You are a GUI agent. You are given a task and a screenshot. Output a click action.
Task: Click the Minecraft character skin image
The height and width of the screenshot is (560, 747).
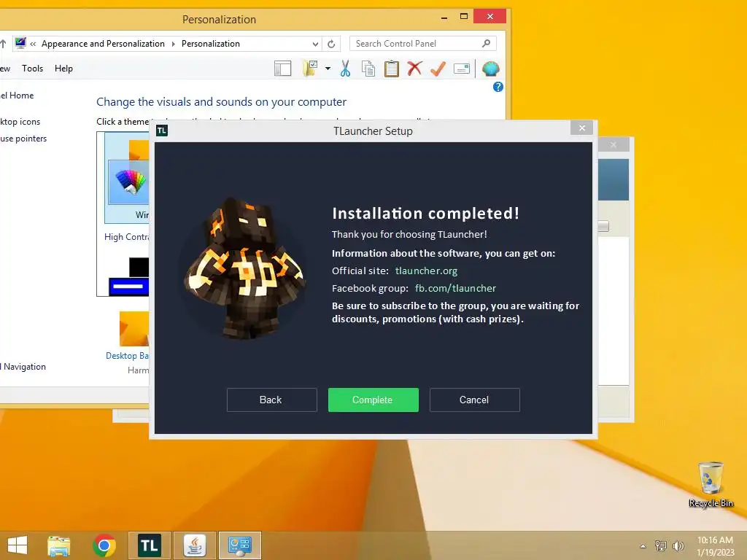coord(244,268)
